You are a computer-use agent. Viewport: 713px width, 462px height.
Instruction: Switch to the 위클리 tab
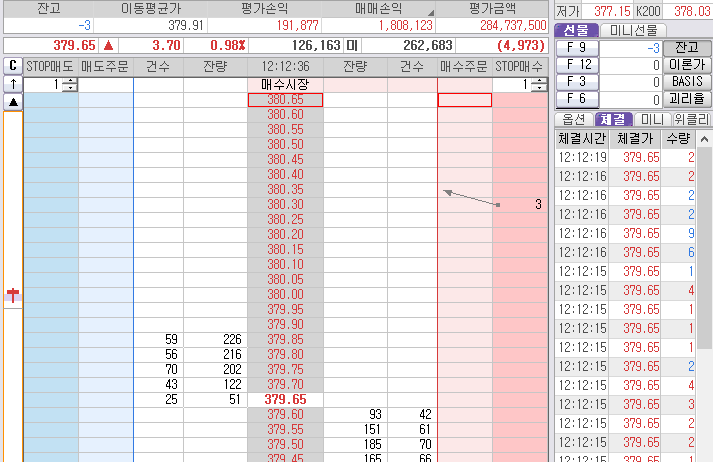(692, 119)
